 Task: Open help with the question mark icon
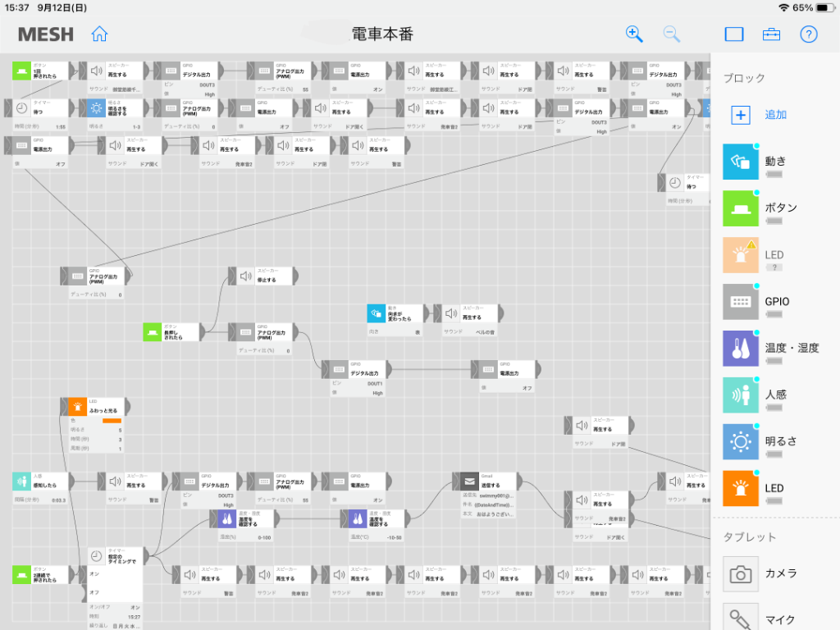coord(808,34)
